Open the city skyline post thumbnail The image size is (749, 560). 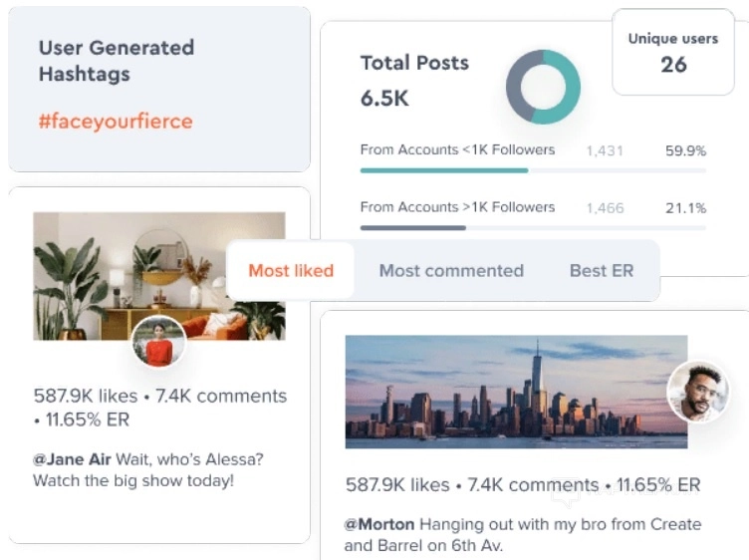[x=516, y=391]
